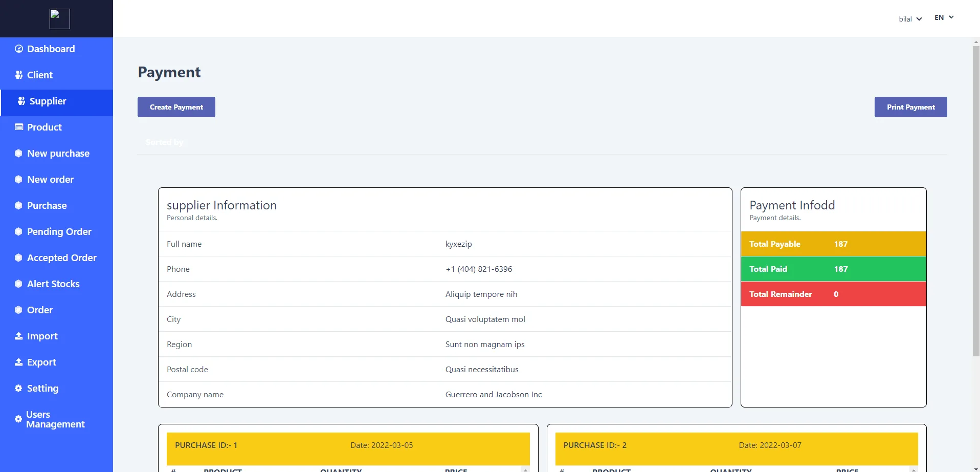The image size is (980, 472).
Task: Click the Order hexagon icon
Action: (x=19, y=310)
